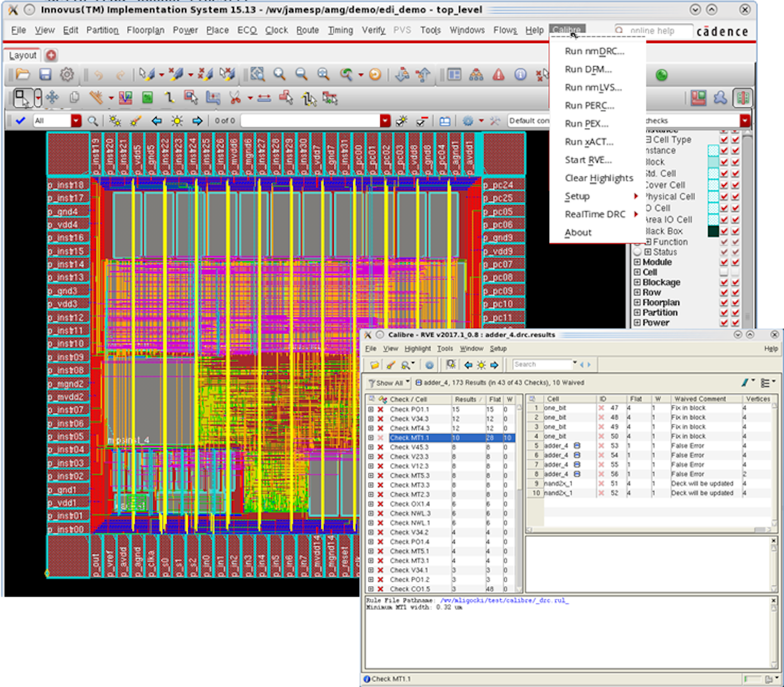Click the highlight sun icon in RVE toolbar

pyautogui.click(x=481, y=365)
